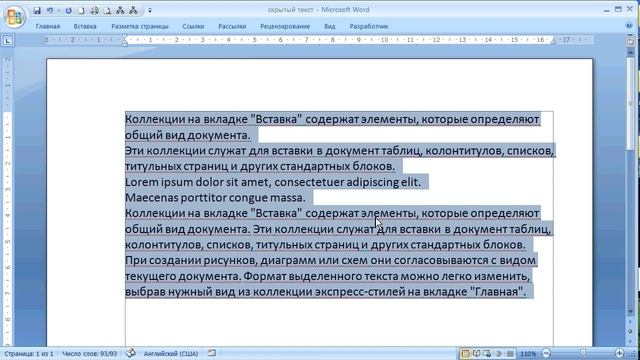Switch to Full Screen Reading view

(476, 353)
